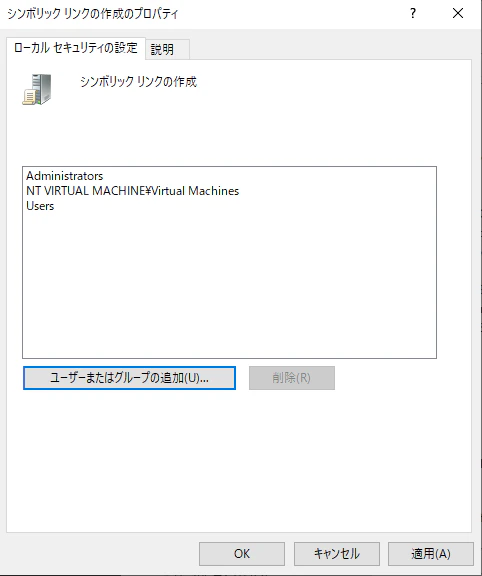This screenshot has width=482, height=576.
Task: Open help with the question mark icon
Action: pyautogui.click(x=413, y=14)
